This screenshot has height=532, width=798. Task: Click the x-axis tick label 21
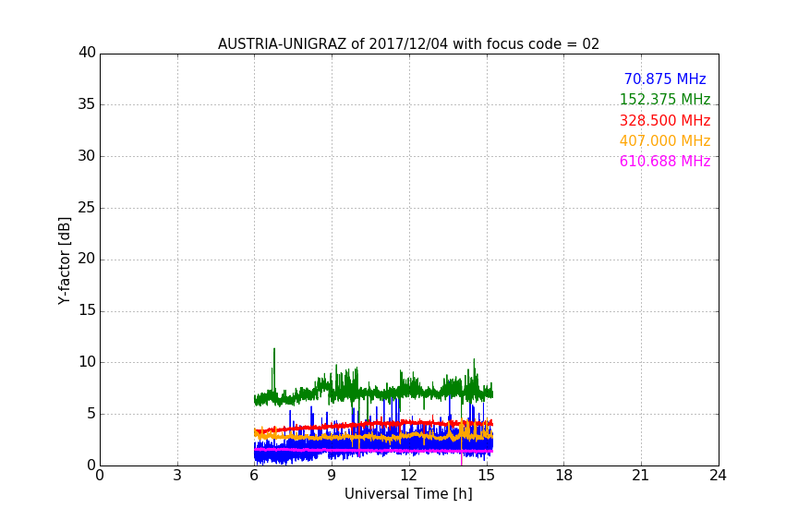point(641,476)
